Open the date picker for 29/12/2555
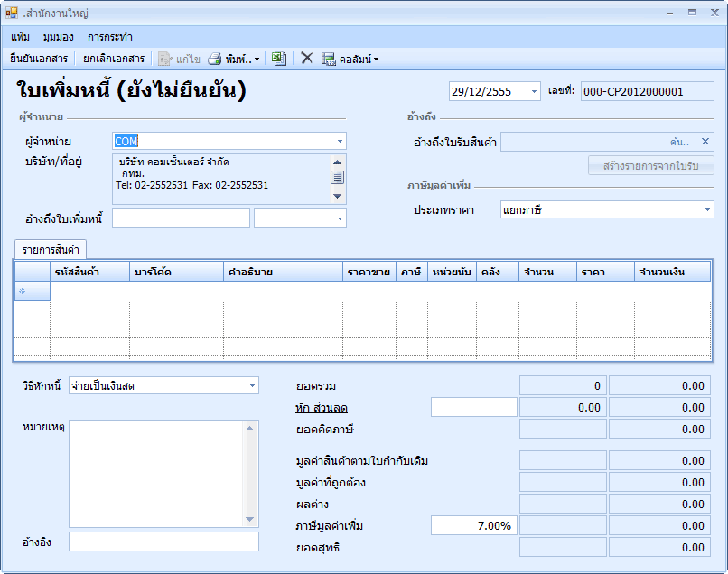 [x=534, y=92]
